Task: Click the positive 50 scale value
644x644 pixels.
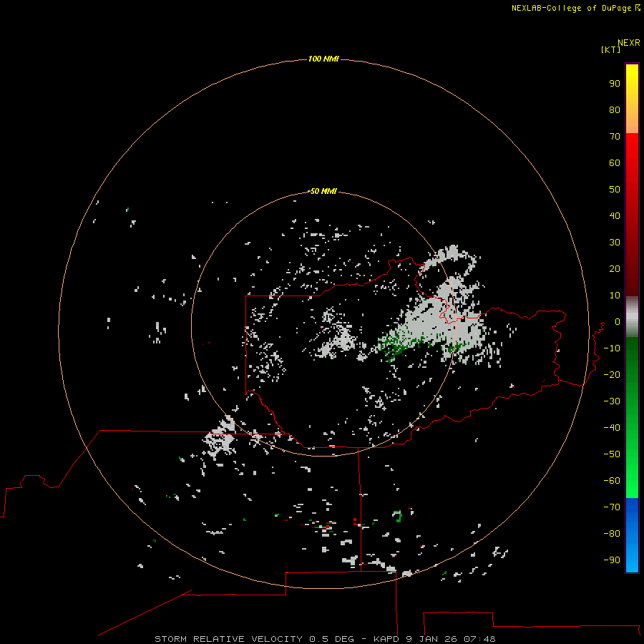Action: click(615, 190)
